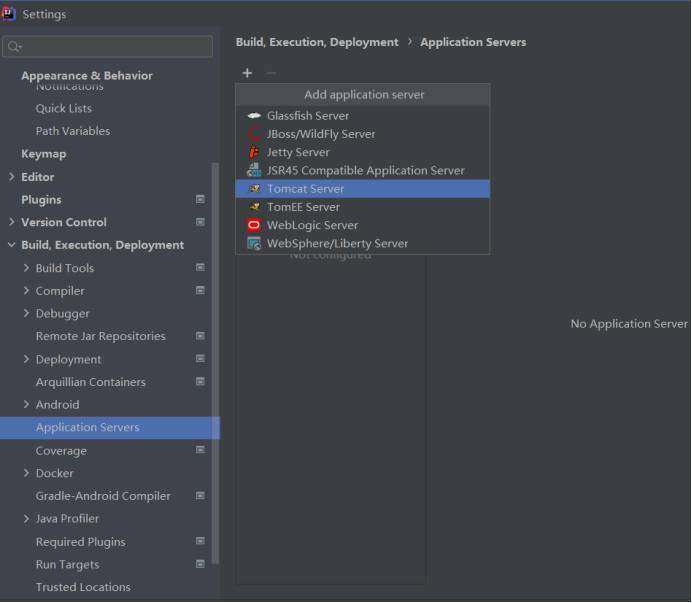Expand the Version Control section
The image size is (692, 603).
click(x=11, y=222)
